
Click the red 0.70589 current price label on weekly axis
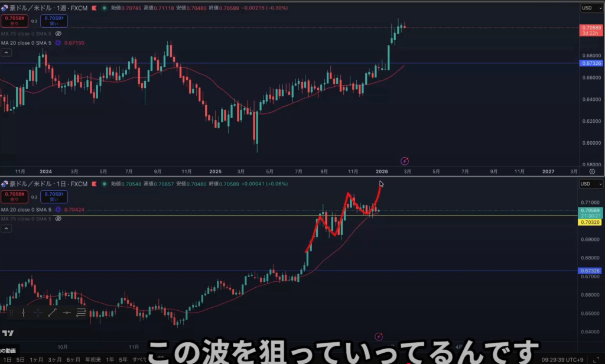pyautogui.click(x=591, y=30)
